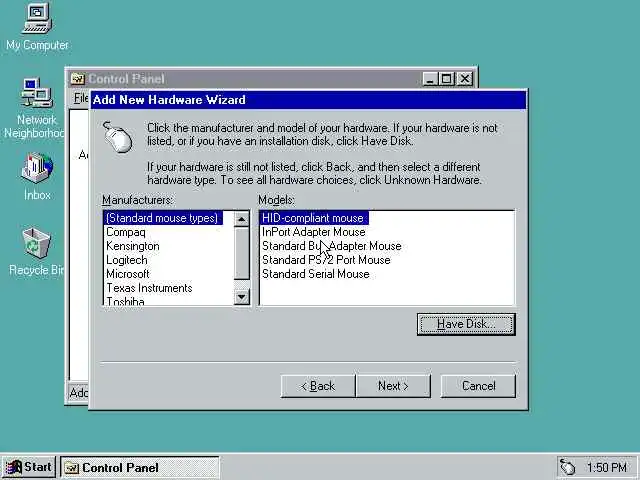
Task: Click the Add New Hardware Wizard title bar
Action: click(309, 100)
